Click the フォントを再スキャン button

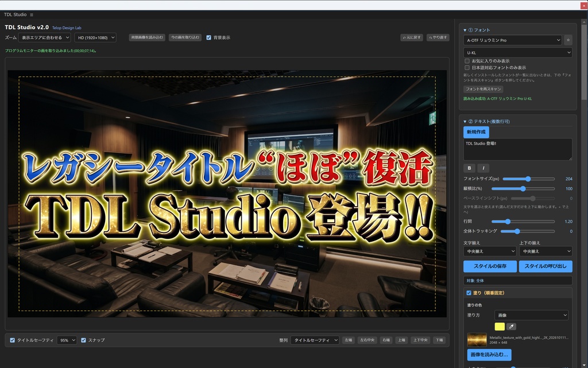483,89
